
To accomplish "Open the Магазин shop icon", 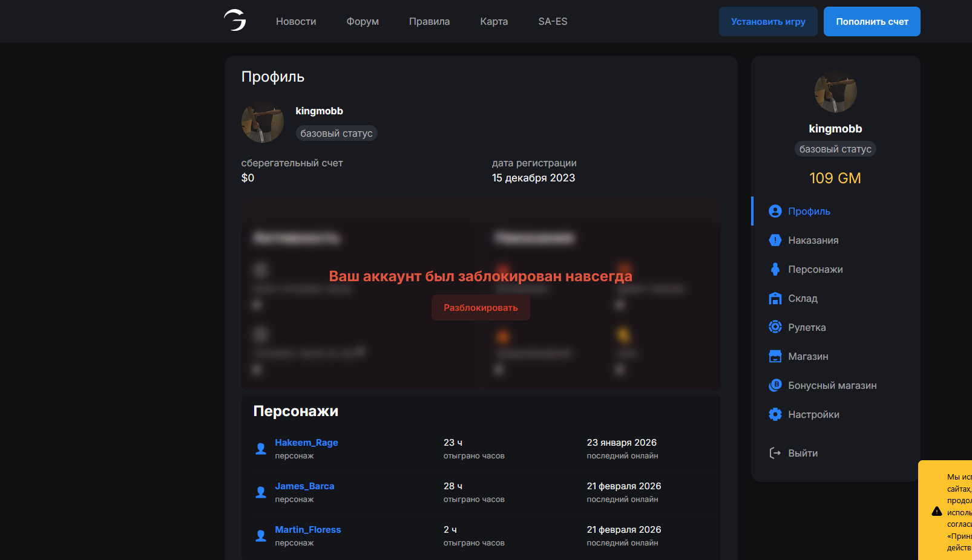I will (775, 356).
